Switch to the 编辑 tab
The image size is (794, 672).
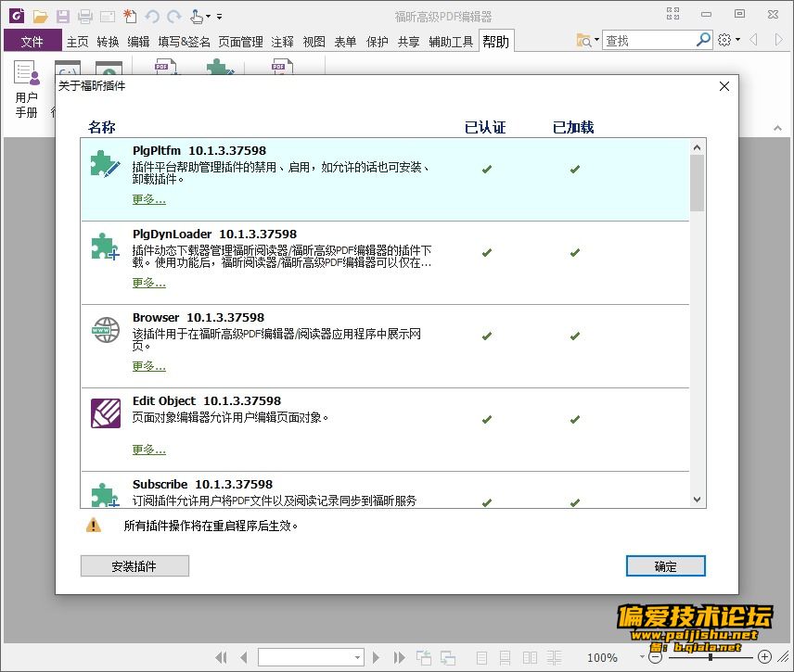(x=138, y=42)
